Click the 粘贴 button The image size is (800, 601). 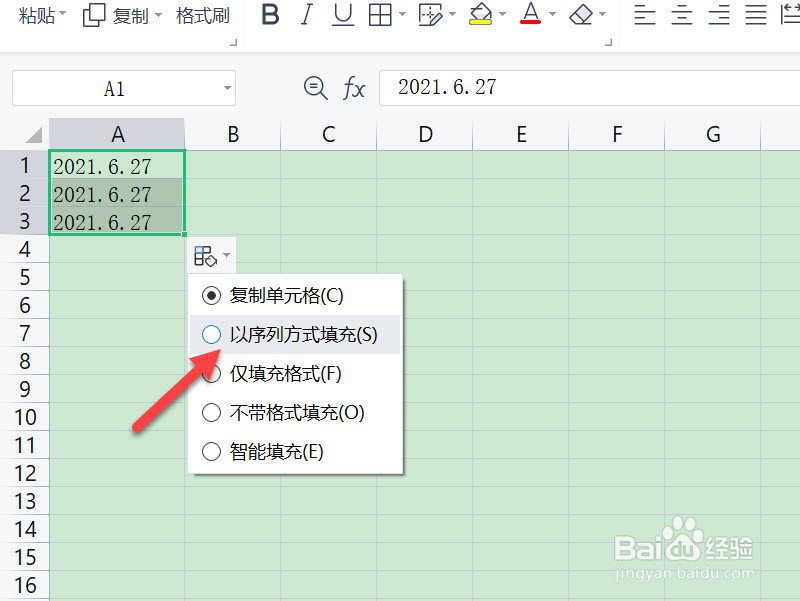coord(37,15)
